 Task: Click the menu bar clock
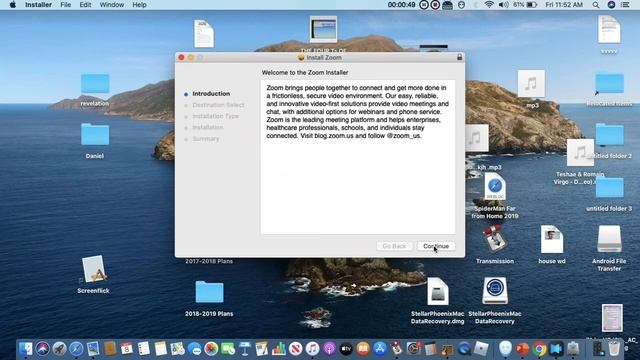564,5
